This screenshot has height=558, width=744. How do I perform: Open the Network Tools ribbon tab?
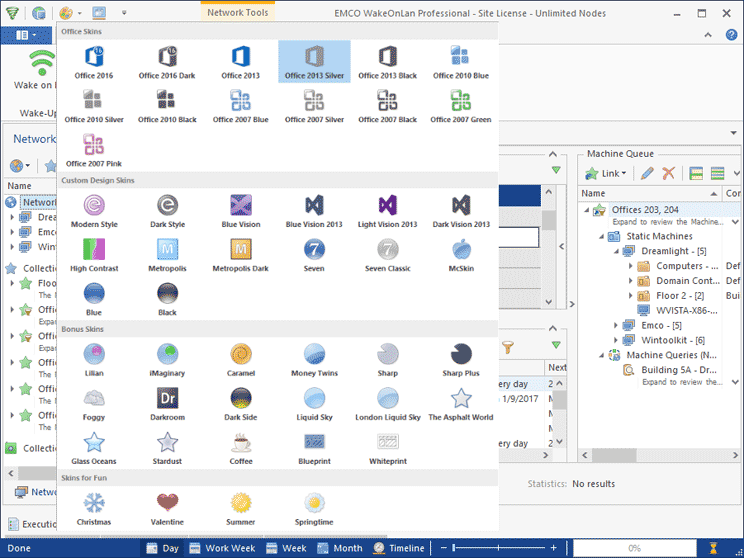coord(237,11)
